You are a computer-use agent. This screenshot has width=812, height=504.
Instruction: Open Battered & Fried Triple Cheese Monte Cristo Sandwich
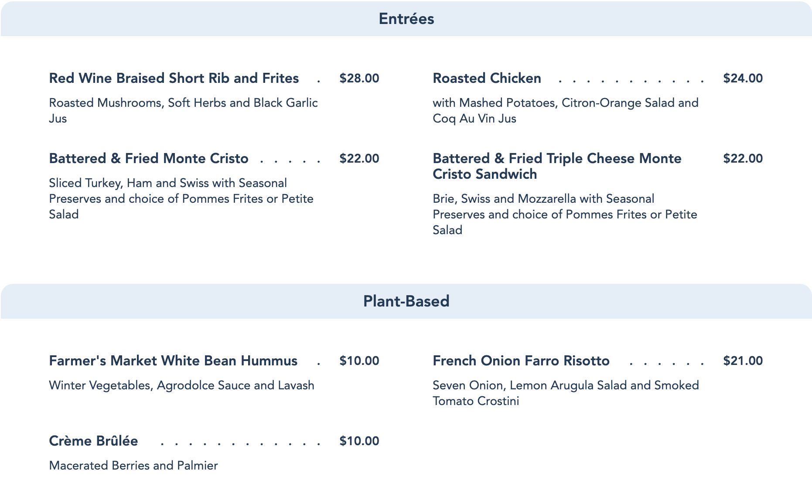(557, 166)
